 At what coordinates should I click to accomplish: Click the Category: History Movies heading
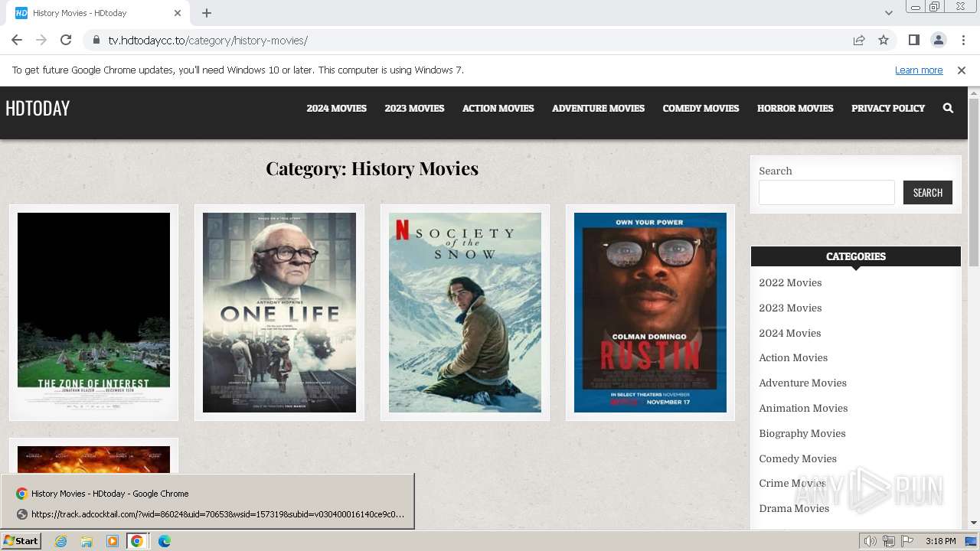coord(372,168)
